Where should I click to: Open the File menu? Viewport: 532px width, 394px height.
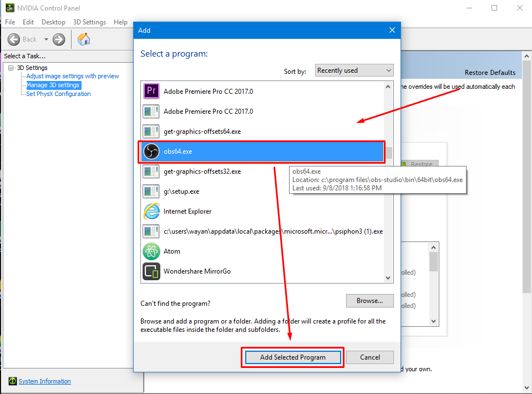(10, 22)
